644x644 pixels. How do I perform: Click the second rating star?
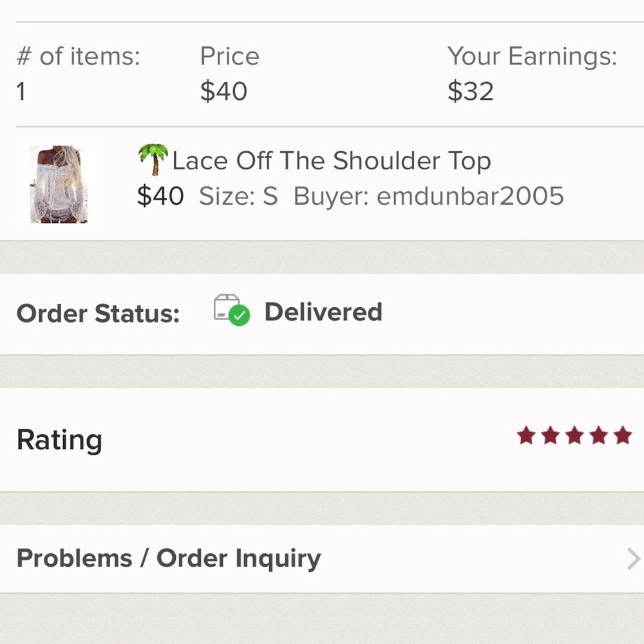pyautogui.click(x=551, y=435)
